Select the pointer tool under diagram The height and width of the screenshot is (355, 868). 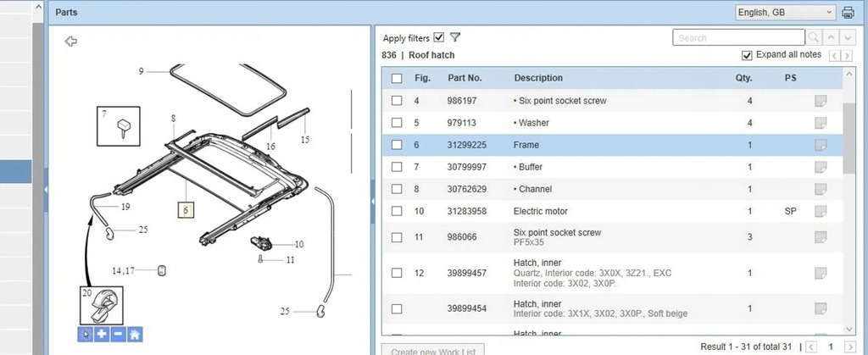[x=86, y=334]
